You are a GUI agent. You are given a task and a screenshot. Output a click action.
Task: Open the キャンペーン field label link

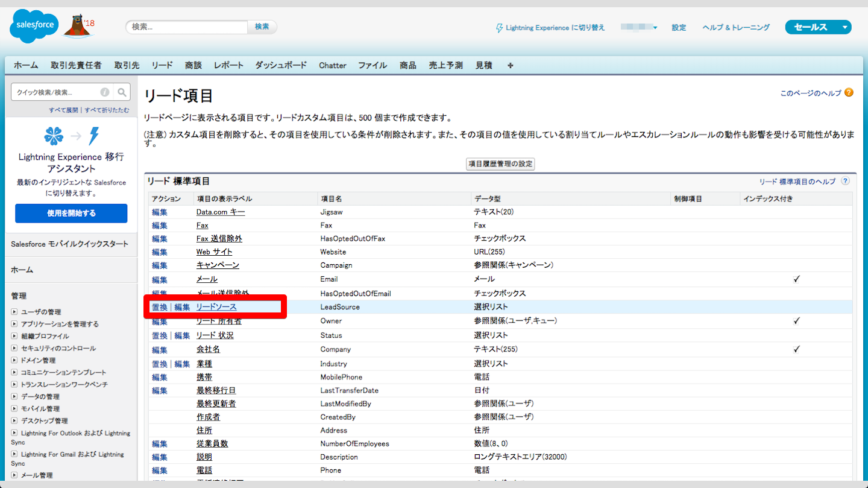click(x=218, y=265)
